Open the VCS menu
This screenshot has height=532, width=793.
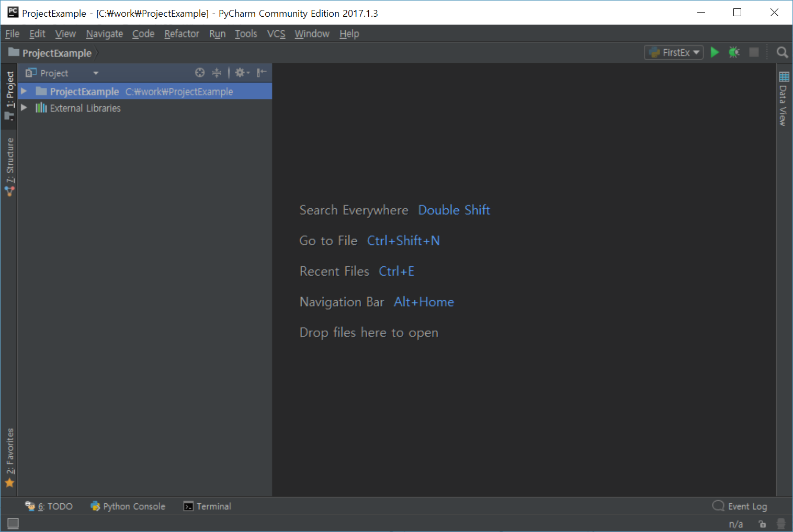pos(276,34)
